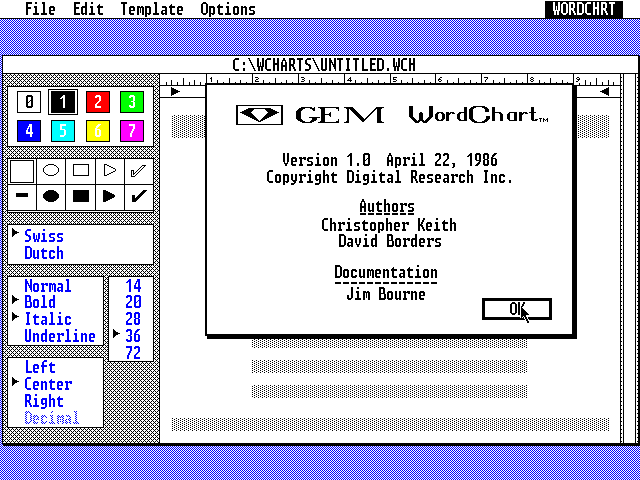Toggle Italic text style
The image size is (640, 480).
coord(48,319)
